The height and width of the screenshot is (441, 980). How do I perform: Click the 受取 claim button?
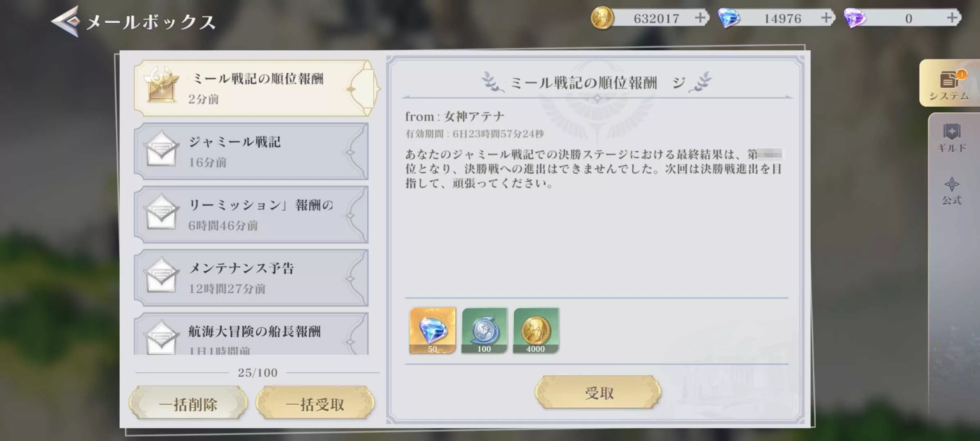tap(598, 392)
